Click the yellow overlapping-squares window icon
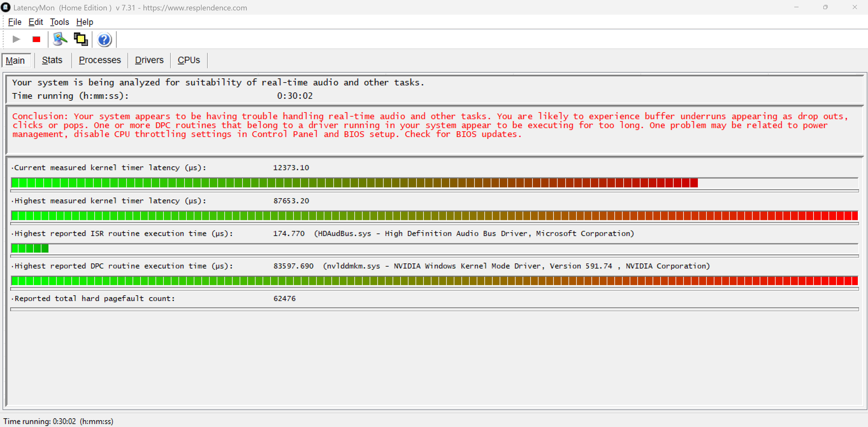 [81, 40]
